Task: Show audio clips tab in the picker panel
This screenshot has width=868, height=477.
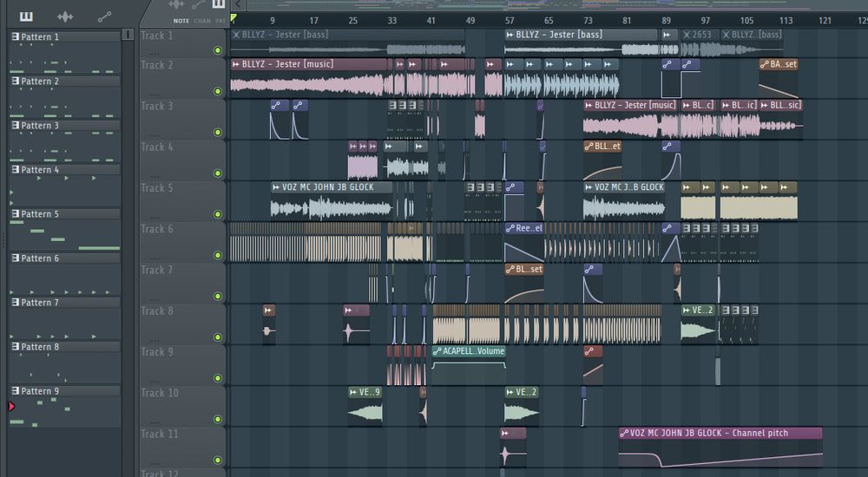Action: point(65,16)
